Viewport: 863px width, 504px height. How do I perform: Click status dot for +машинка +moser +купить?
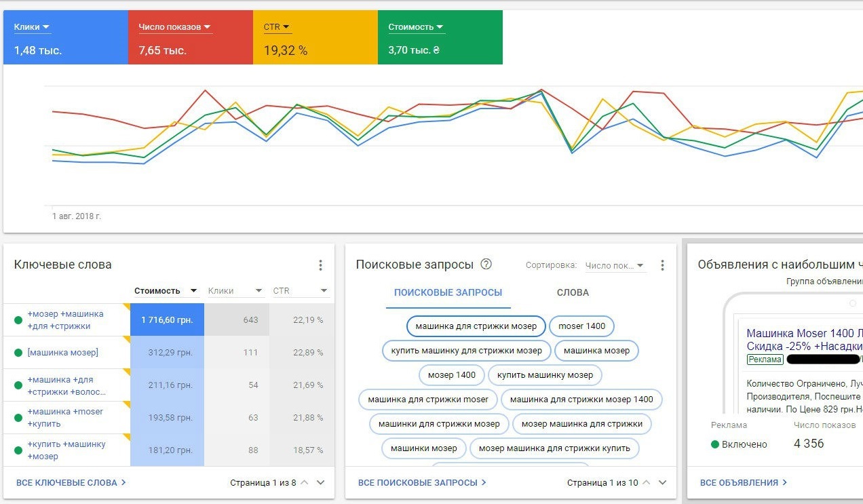pos(18,418)
